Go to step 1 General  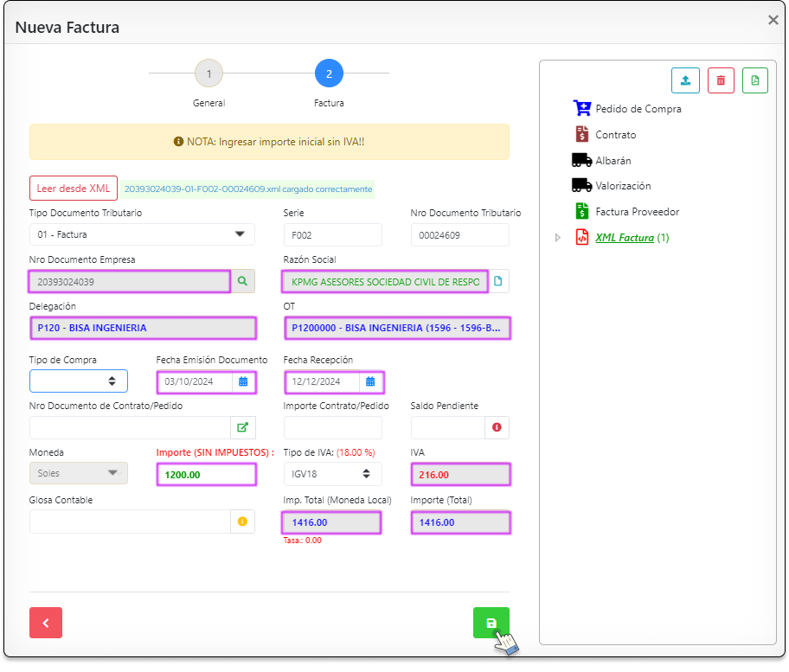208,74
